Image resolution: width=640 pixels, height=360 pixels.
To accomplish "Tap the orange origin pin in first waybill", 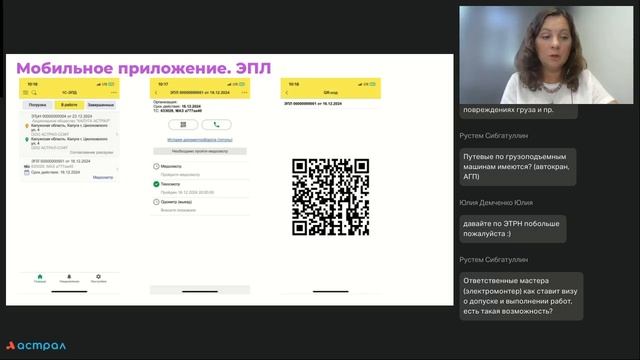I will 27,126.
